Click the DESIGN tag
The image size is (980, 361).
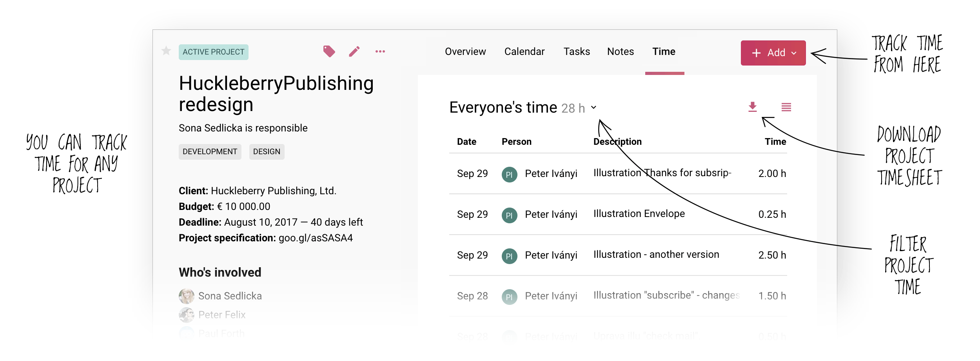pos(267,151)
